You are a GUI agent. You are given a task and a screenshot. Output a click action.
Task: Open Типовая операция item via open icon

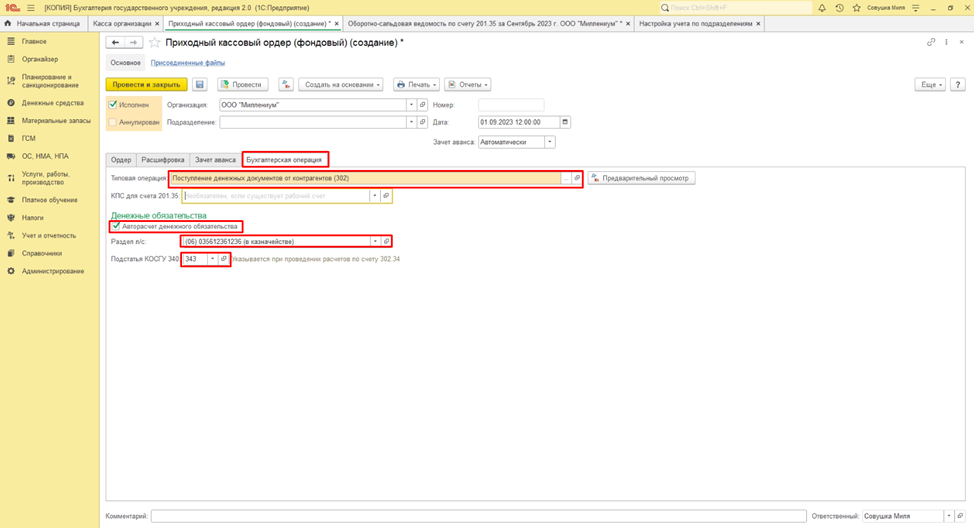(x=576, y=178)
